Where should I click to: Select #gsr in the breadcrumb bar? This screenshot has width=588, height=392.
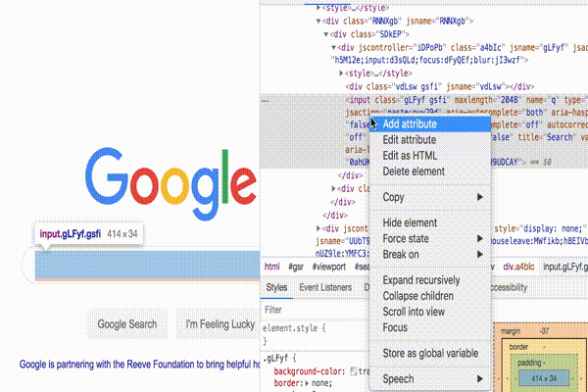click(296, 267)
